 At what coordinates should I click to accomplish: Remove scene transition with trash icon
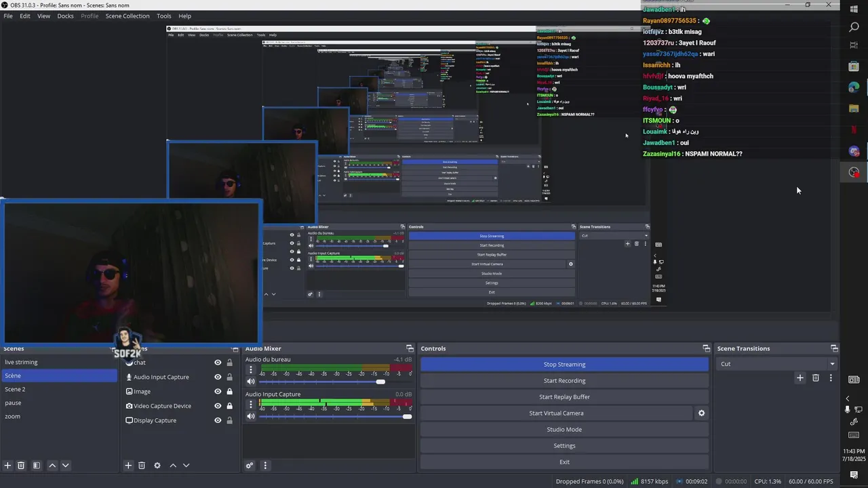click(x=816, y=378)
